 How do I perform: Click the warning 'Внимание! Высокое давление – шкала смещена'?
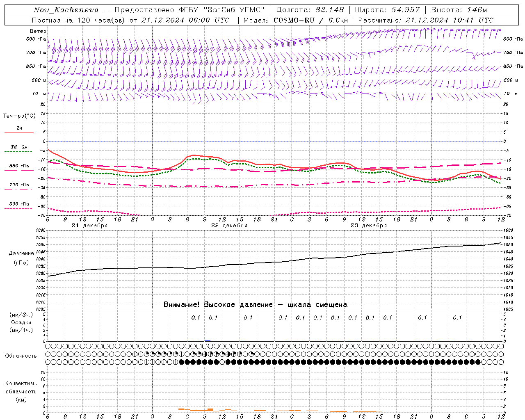[256, 304]
